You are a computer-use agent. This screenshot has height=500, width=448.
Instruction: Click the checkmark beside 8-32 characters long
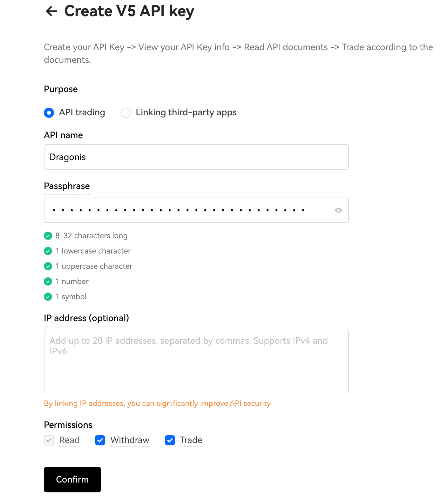48,236
